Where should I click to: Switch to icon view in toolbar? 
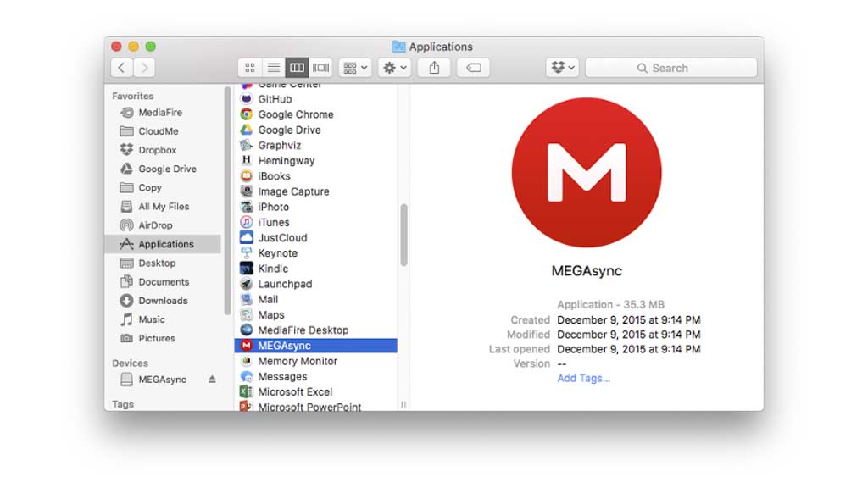tap(250, 68)
